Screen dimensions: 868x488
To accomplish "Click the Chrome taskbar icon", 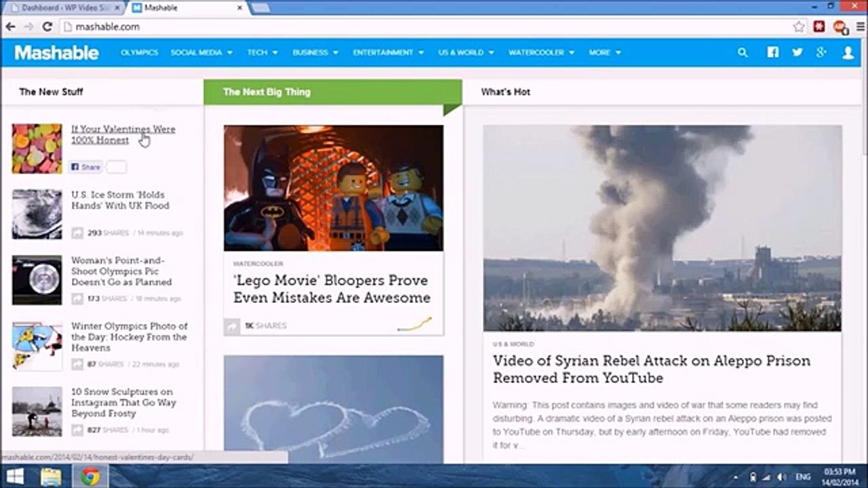I will pyautogui.click(x=90, y=476).
